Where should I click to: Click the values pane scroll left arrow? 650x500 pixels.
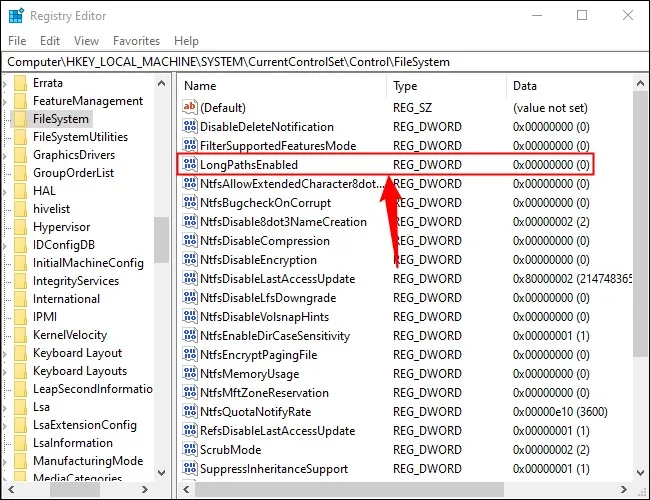[x=186, y=490]
